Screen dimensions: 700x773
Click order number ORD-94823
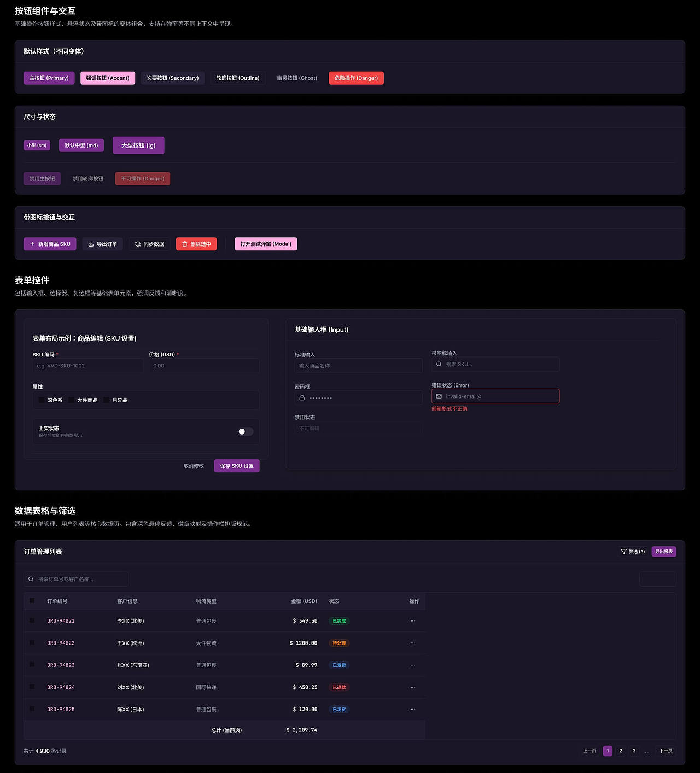tap(61, 665)
